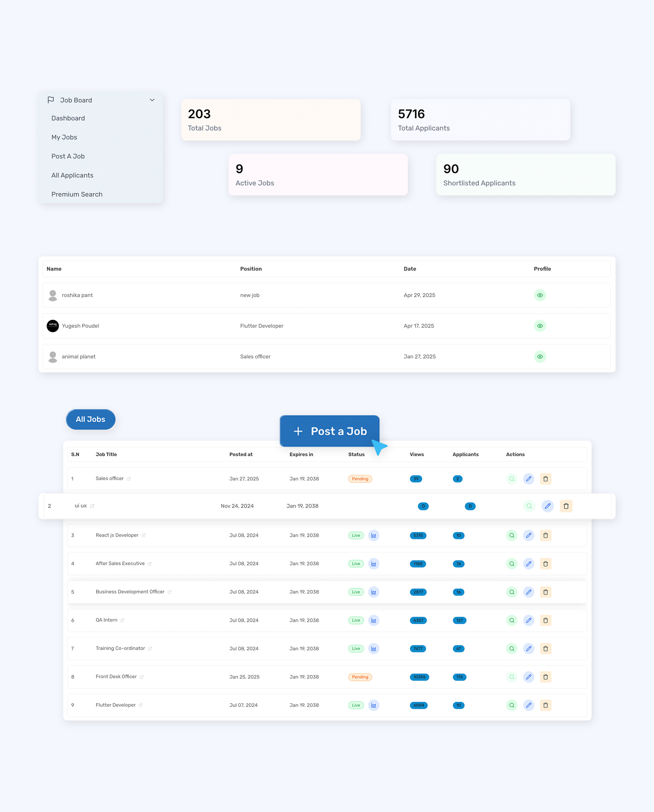The image size is (654, 812).
Task: Edit the Training Co-ordinator job
Action: 529,648
